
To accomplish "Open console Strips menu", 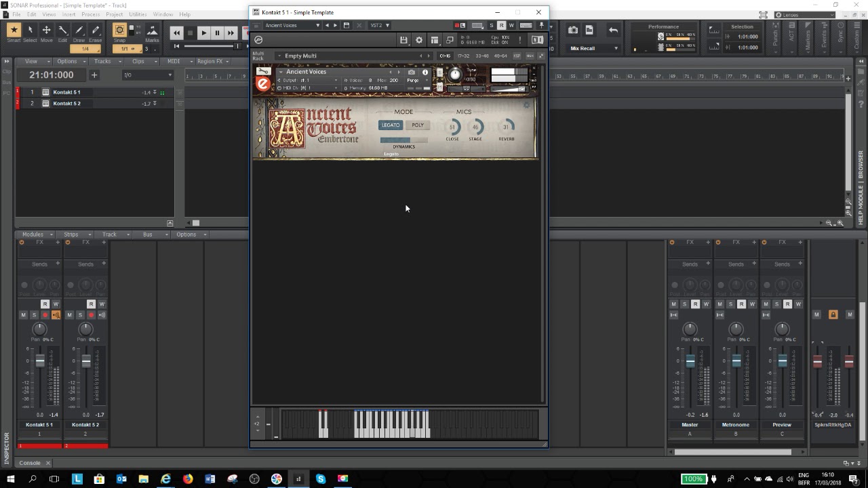I will [x=74, y=235].
